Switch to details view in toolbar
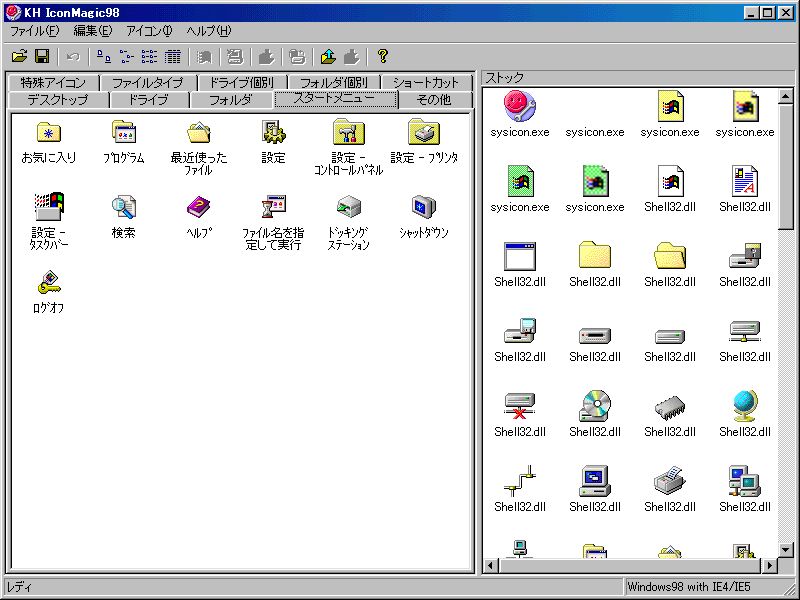This screenshot has height=600, width=800. click(172, 57)
